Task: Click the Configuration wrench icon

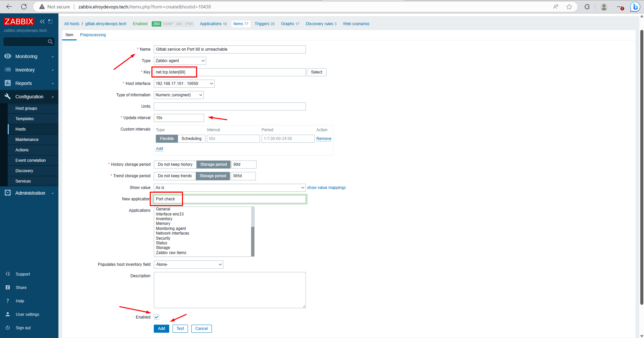Action: tap(7, 97)
